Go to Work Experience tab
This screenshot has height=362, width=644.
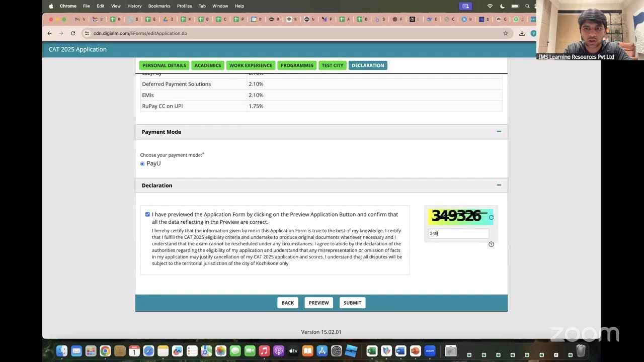(x=251, y=65)
